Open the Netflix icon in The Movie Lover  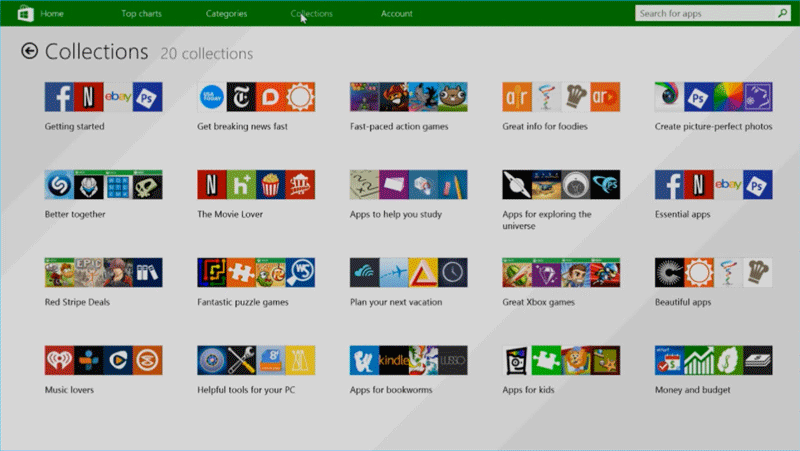pos(212,185)
